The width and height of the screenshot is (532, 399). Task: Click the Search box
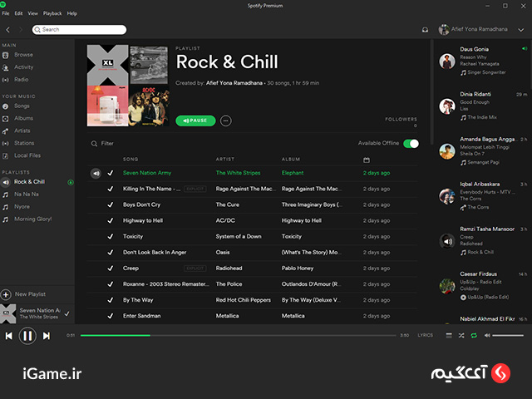tap(80, 30)
